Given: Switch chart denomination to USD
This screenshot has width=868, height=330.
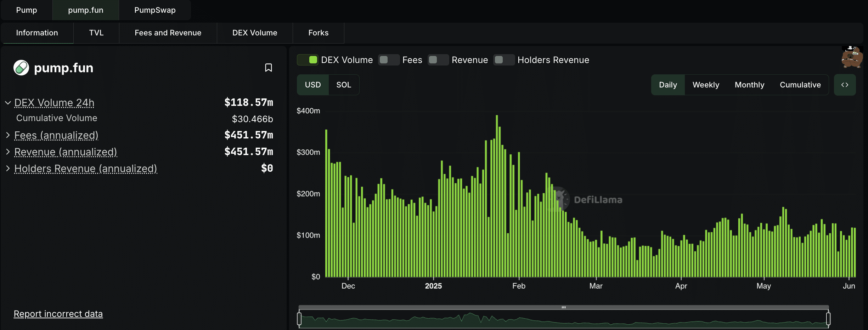Looking at the screenshot, I should (313, 85).
